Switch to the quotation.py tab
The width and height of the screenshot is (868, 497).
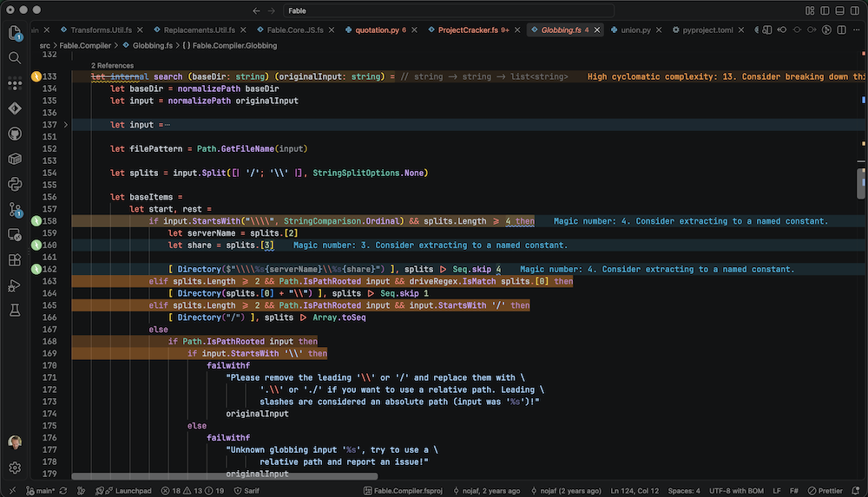coord(377,29)
